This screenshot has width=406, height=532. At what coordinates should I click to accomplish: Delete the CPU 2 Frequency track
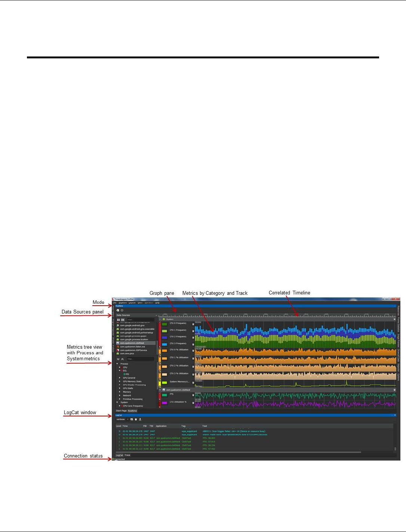[x=193, y=337]
